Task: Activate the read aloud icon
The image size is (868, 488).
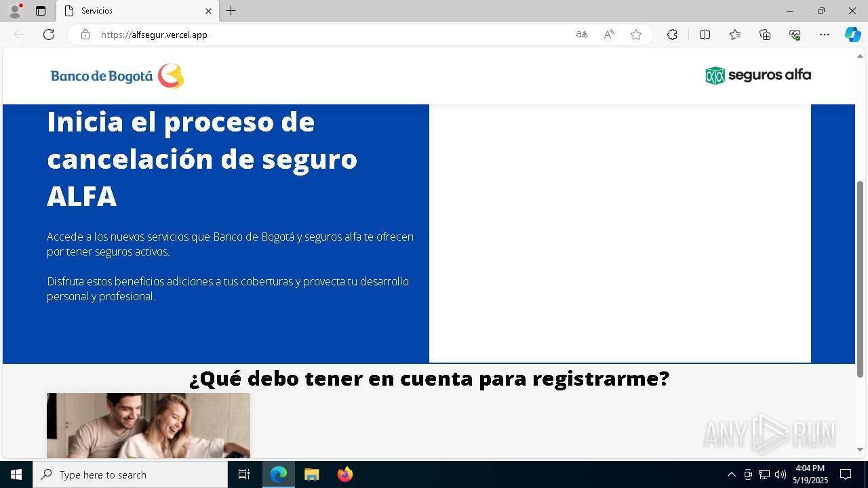Action: (609, 35)
